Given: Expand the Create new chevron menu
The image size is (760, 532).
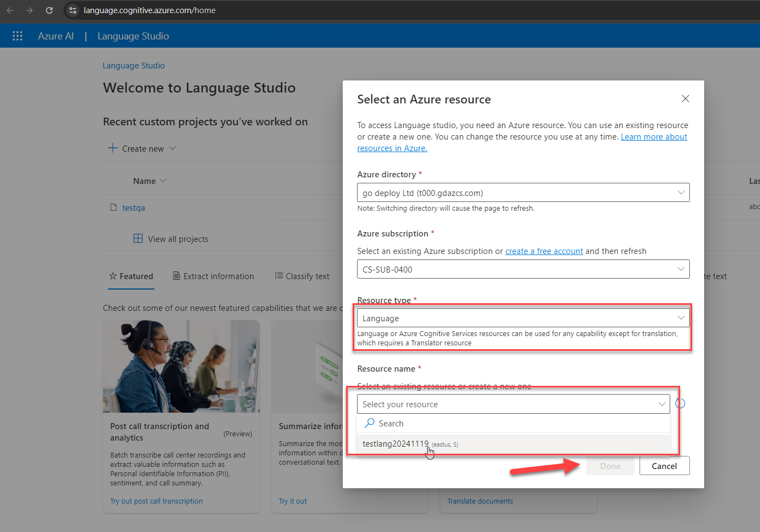Looking at the screenshot, I should 172,148.
